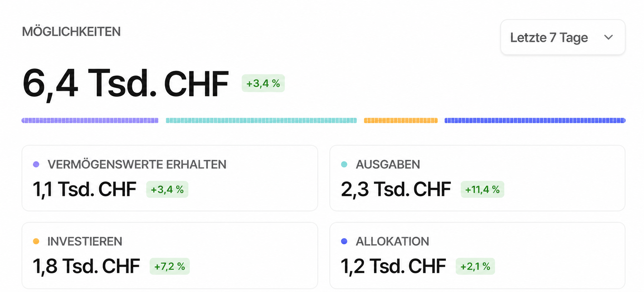Viewport: 644px width, 292px height.
Task: Click the +7,2 % badge in Investieren
Action: coord(169,266)
